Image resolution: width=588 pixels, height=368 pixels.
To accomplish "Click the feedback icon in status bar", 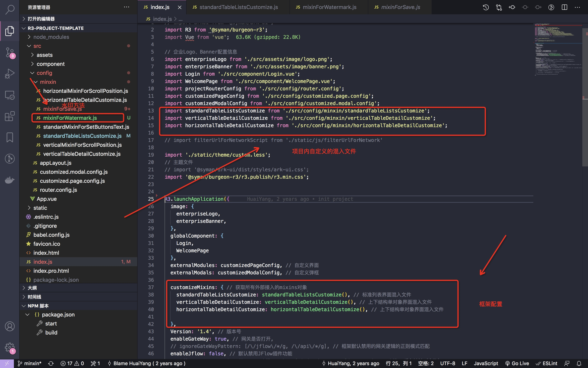I will [x=567, y=363].
